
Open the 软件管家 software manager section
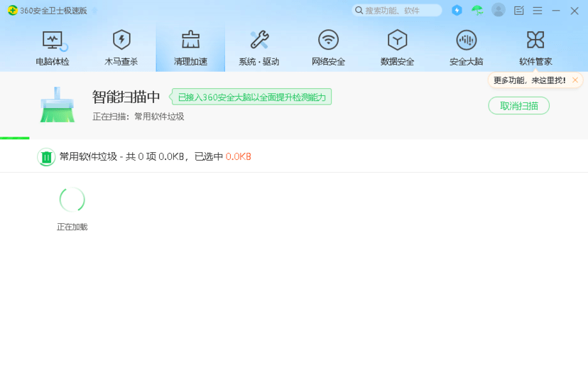click(535, 48)
